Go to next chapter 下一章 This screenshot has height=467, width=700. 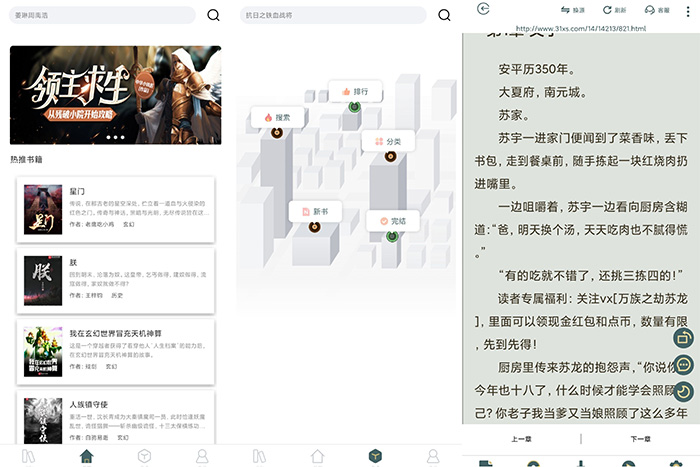click(640, 440)
